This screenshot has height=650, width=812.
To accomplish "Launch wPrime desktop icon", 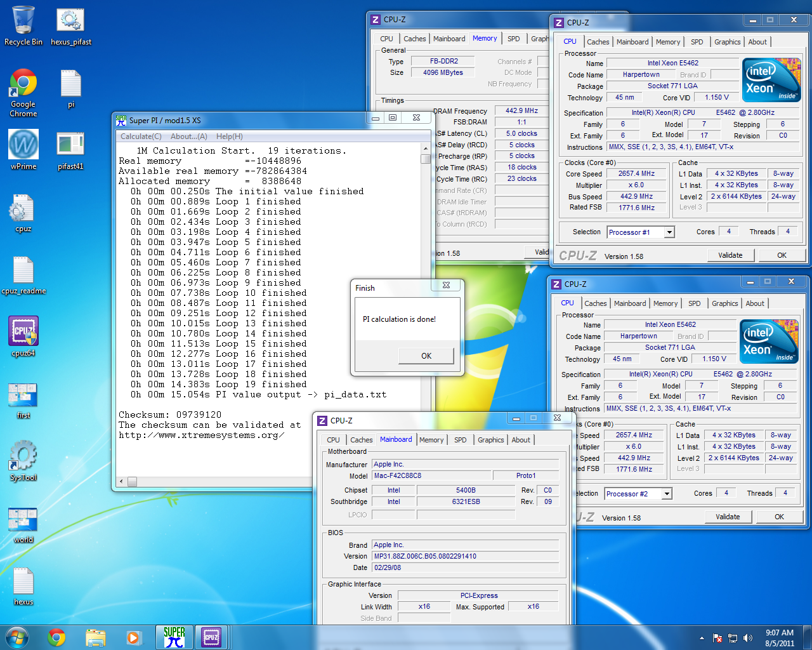I will pyautogui.click(x=23, y=150).
